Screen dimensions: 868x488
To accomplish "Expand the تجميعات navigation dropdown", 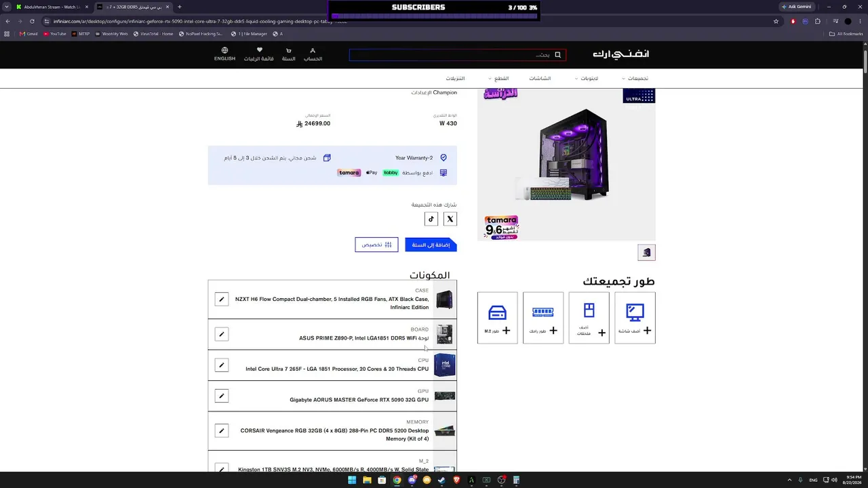I will [x=635, y=79].
